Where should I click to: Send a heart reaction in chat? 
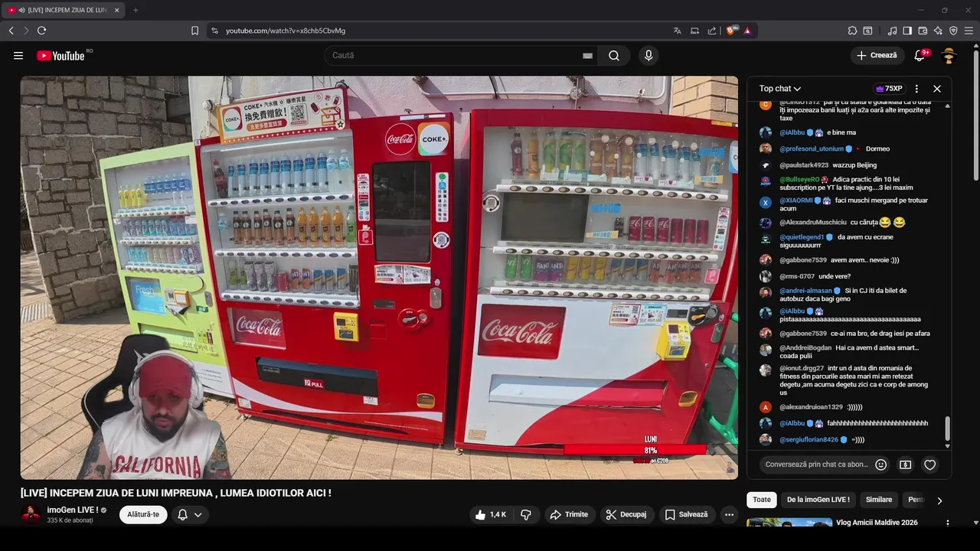[x=929, y=465]
